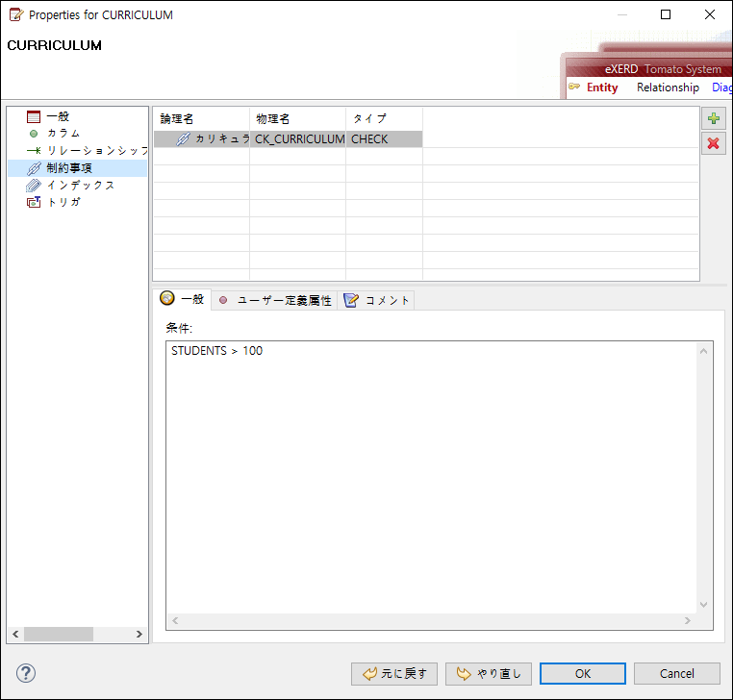Click the カラム green circle icon

(34, 134)
